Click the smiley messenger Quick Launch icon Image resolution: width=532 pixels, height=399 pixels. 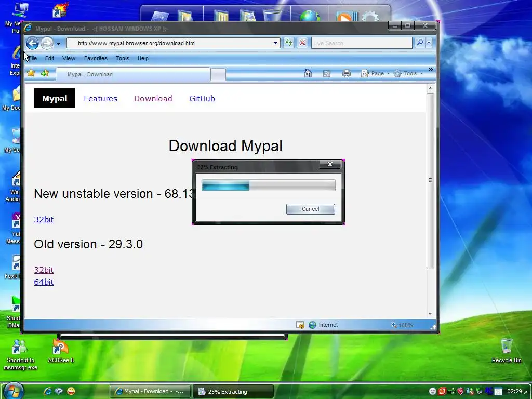coord(71,391)
